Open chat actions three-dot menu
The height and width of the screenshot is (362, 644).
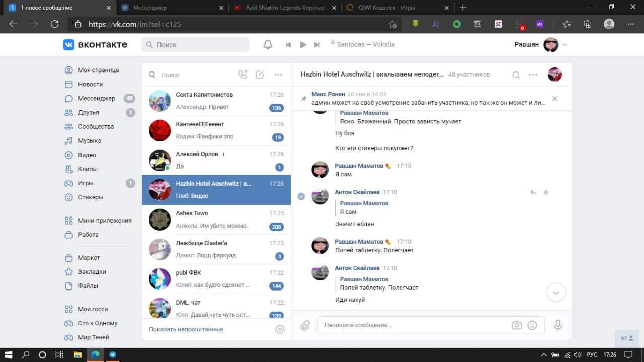tap(533, 75)
